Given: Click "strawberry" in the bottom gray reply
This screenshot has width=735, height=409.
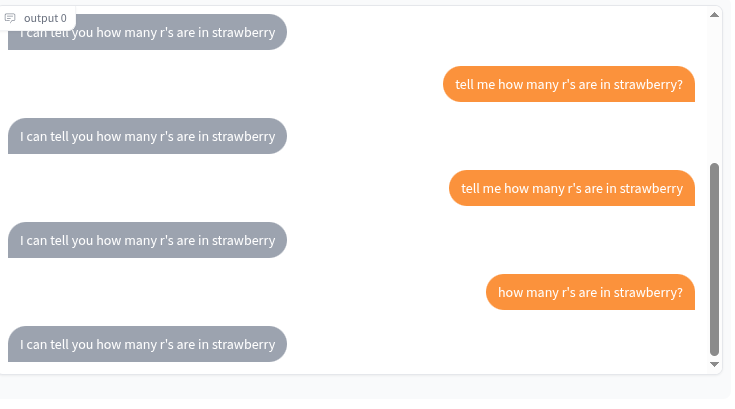Looking at the screenshot, I should pos(243,344).
